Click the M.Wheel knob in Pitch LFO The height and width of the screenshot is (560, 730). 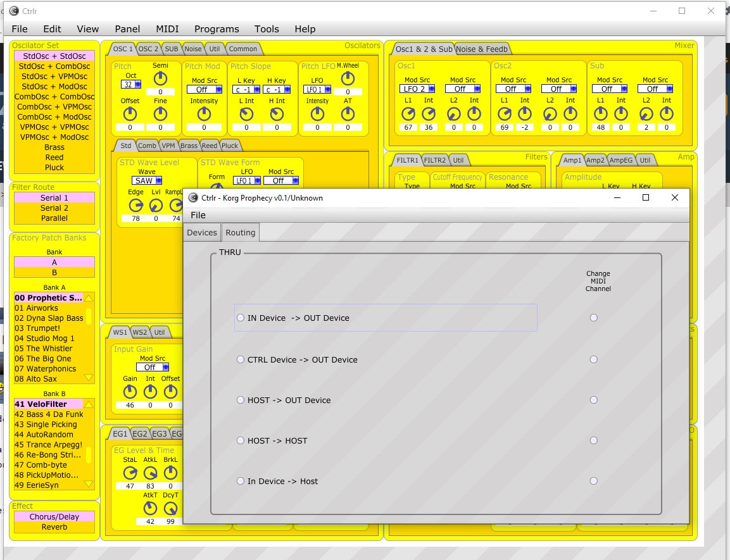point(348,78)
